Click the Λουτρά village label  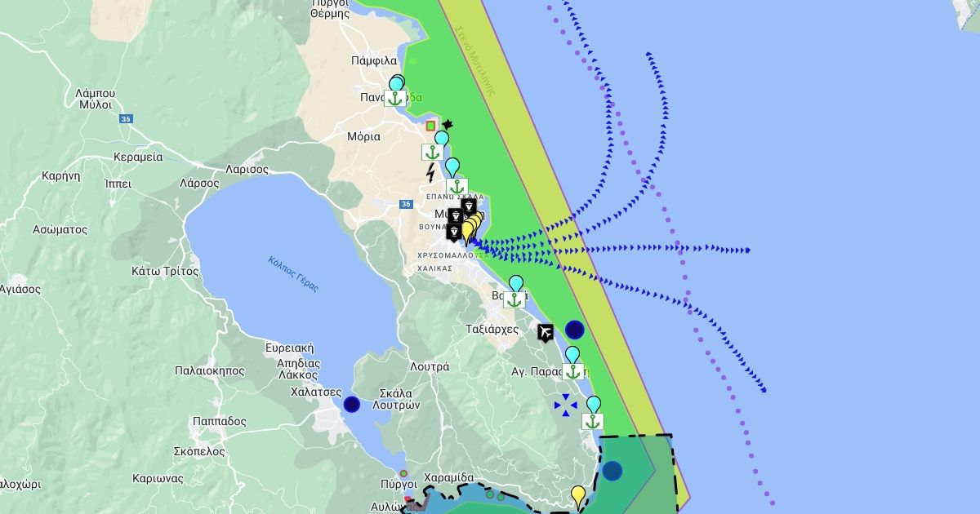coord(430,367)
